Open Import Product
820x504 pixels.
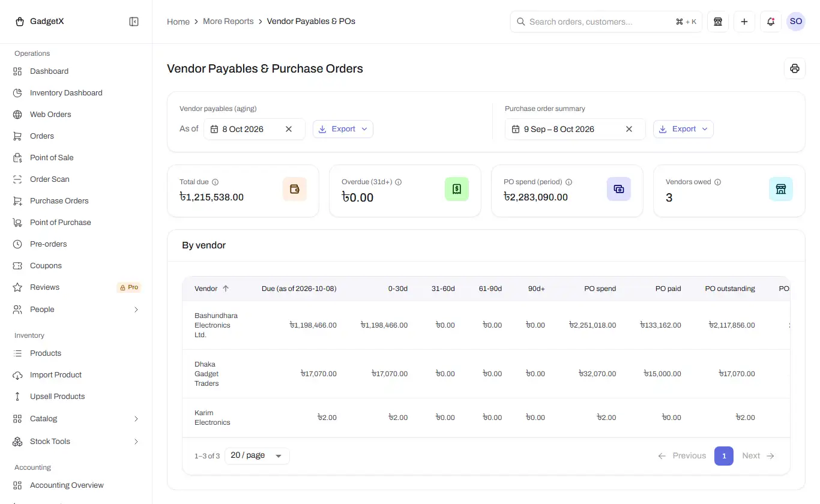[x=76, y=375]
